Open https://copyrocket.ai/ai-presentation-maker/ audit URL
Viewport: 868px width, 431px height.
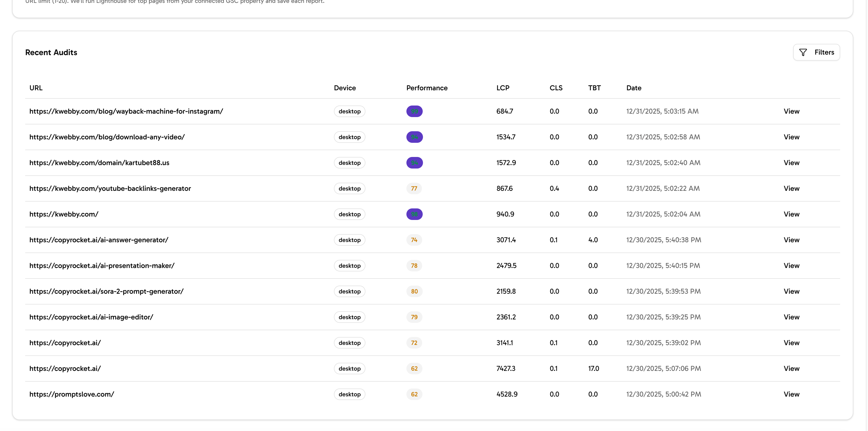(x=102, y=265)
